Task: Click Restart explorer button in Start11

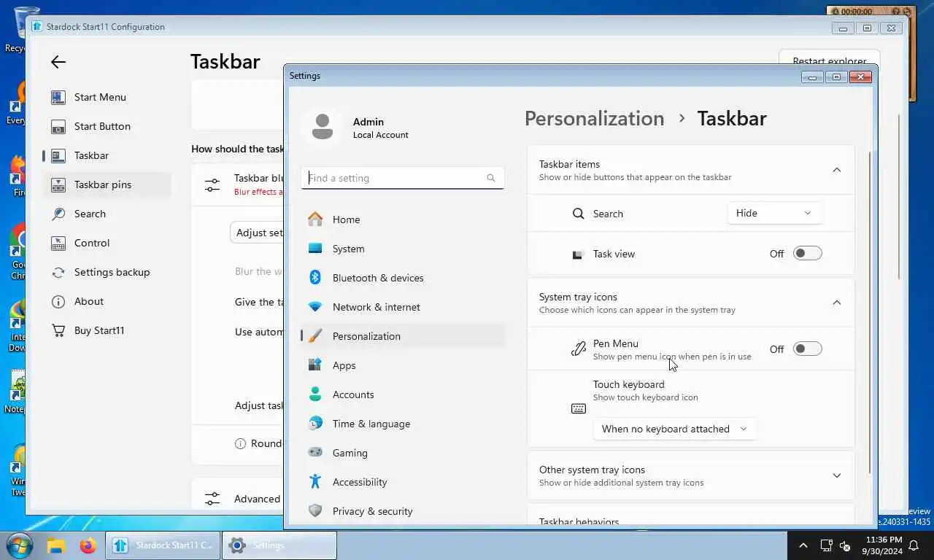Action: pyautogui.click(x=830, y=58)
